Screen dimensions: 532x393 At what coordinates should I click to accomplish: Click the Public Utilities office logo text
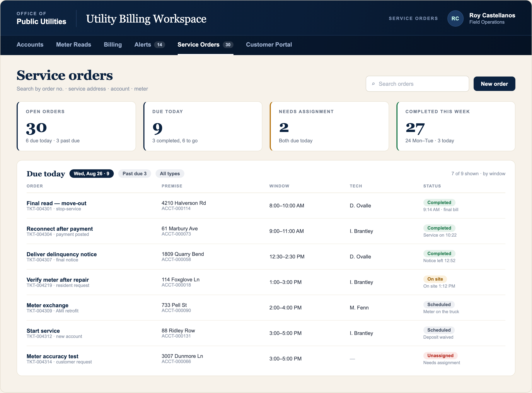pyautogui.click(x=41, y=21)
